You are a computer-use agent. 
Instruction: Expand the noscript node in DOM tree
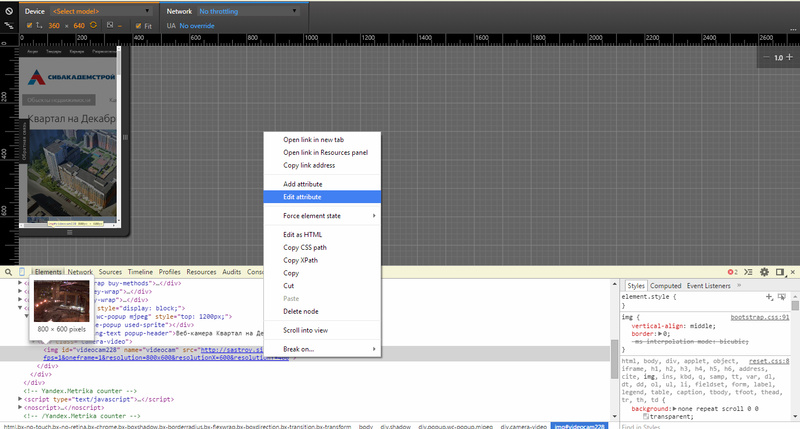tap(22, 406)
